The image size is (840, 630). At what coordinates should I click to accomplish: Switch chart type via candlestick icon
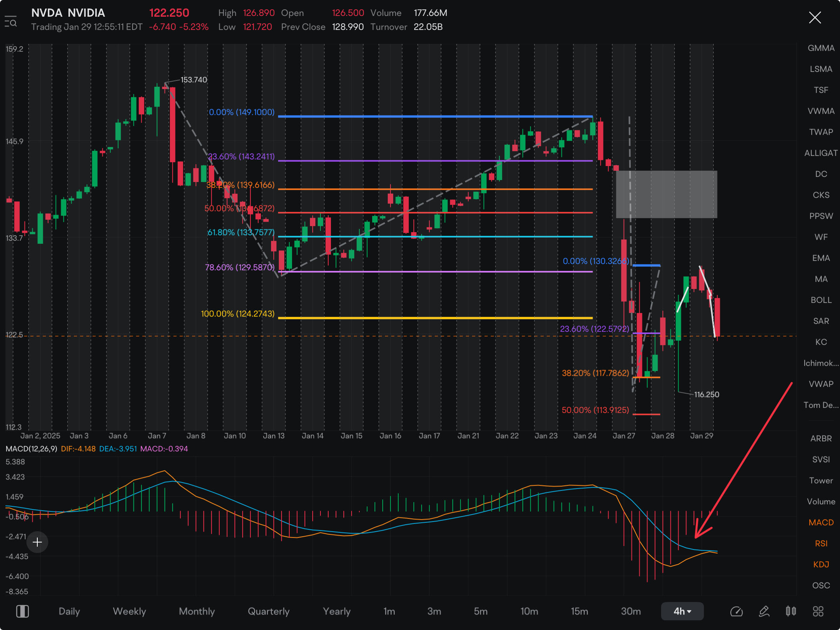coord(791,611)
